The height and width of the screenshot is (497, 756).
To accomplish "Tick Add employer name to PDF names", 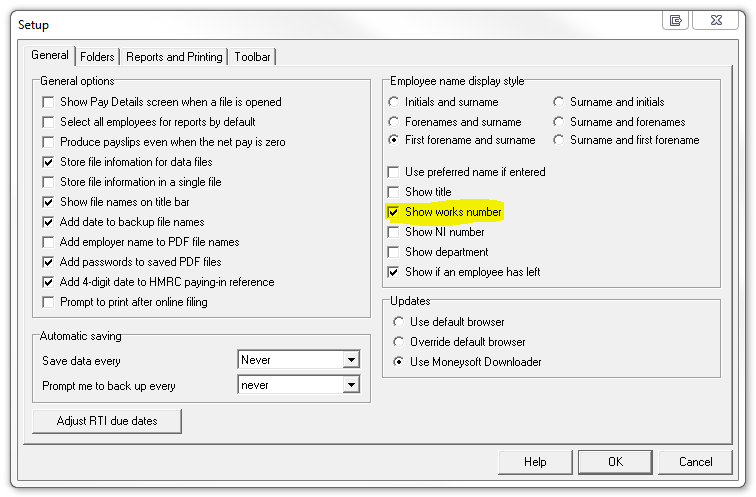I will (48, 242).
